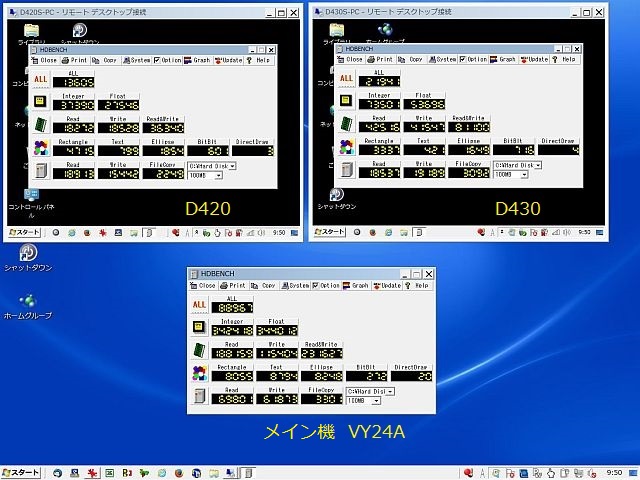This screenshot has height=480, width=640.
Task: Open drive selection dropdown in D430 HDBENCH
Action: pyautogui.click(x=538, y=165)
